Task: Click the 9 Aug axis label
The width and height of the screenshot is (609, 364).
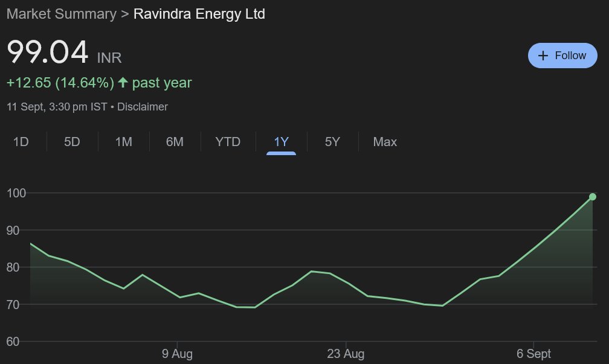Action: pos(177,354)
